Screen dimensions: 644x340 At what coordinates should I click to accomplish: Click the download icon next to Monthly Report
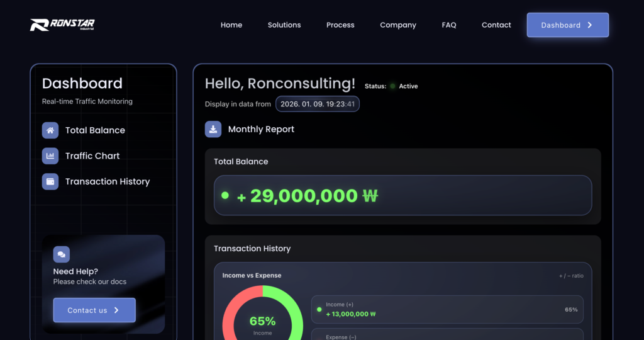pos(213,129)
